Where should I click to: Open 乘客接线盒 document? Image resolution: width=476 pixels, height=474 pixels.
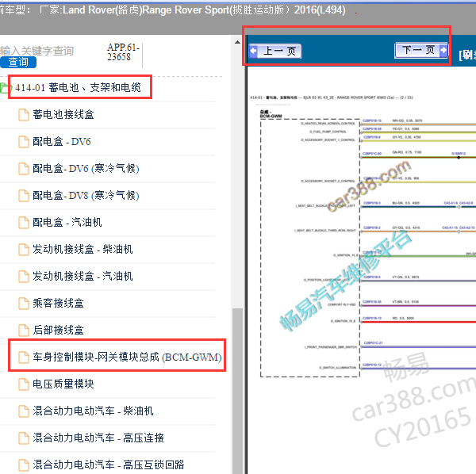(x=58, y=304)
